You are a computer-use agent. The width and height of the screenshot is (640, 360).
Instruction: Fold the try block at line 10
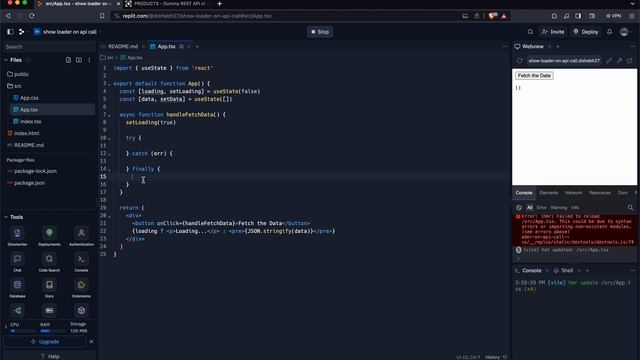pos(109,138)
